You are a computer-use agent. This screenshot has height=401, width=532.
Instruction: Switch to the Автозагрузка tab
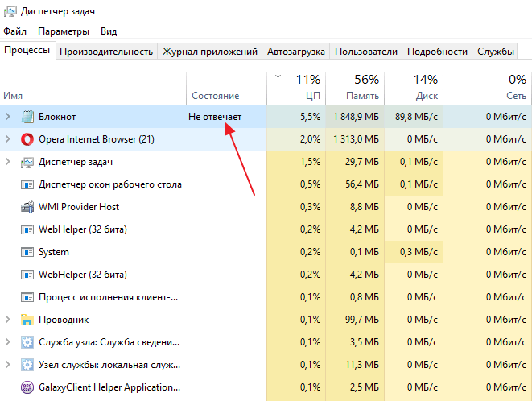point(296,52)
